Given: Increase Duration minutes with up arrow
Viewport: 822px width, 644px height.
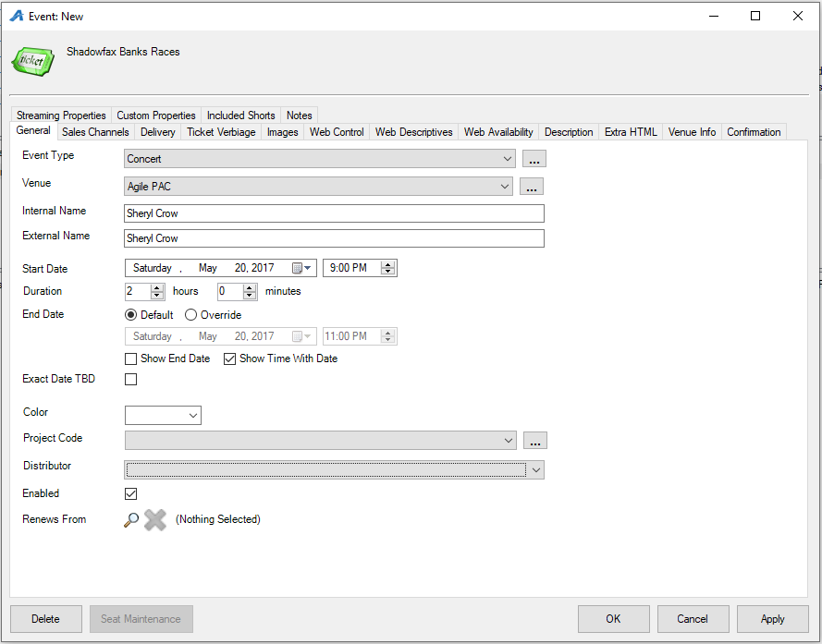Looking at the screenshot, I should (x=250, y=287).
